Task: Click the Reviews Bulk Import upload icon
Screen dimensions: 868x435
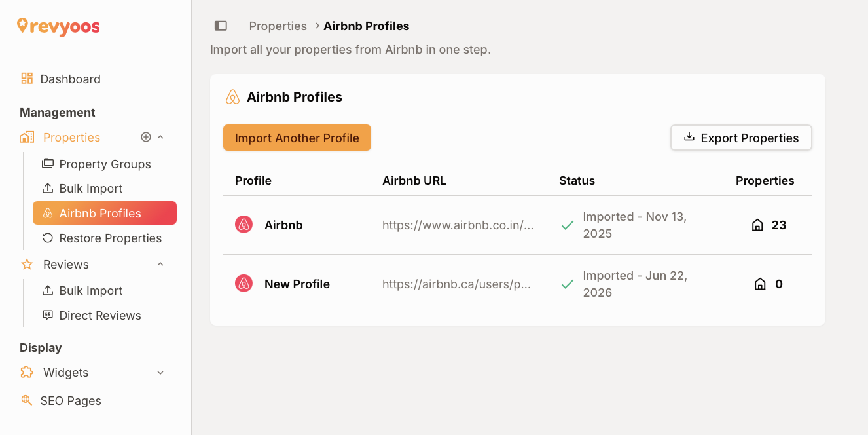Action: tap(48, 290)
